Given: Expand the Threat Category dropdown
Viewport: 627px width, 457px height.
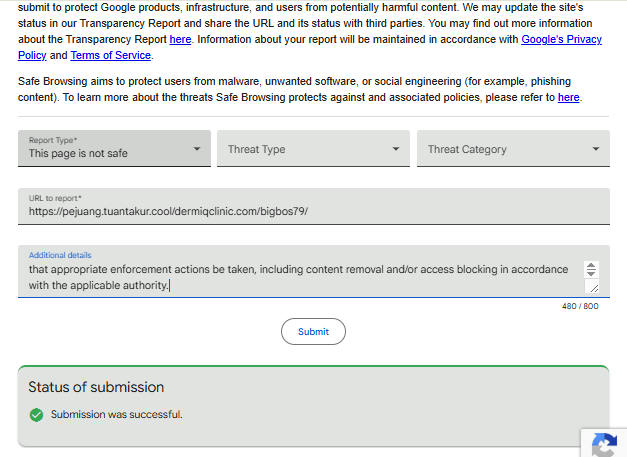Looking at the screenshot, I should [x=513, y=148].
